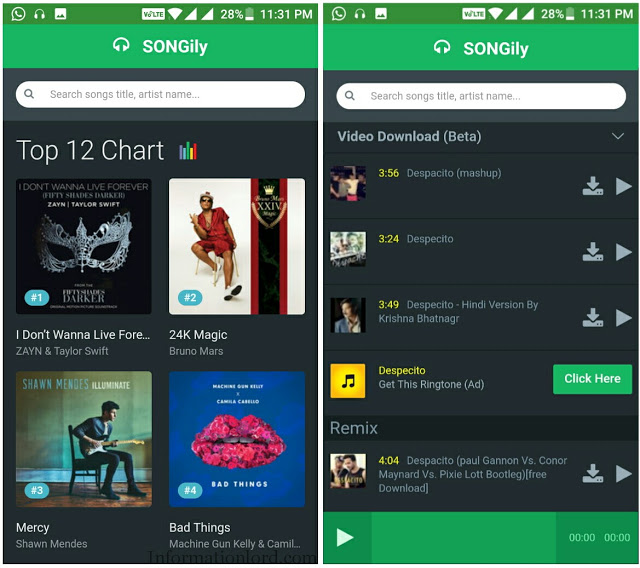
Task: Focus the search field on the chart screen
Action: click(160, 94)
